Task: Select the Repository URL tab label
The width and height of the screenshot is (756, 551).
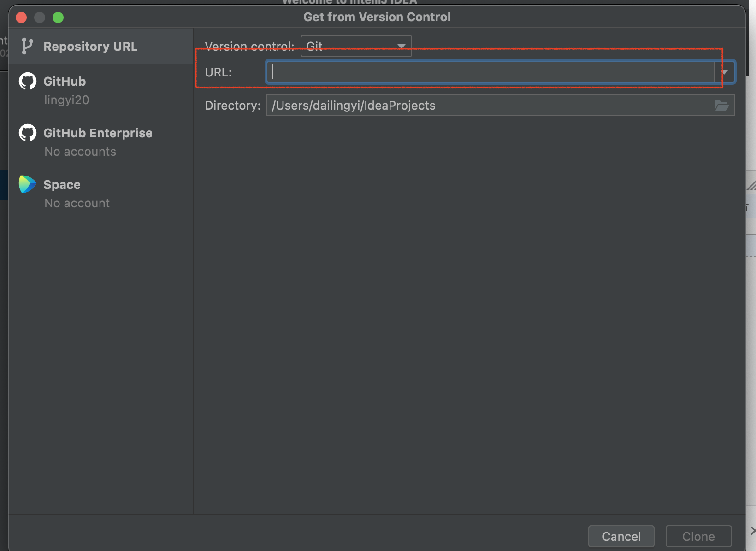Action: [x=90, y=47]
